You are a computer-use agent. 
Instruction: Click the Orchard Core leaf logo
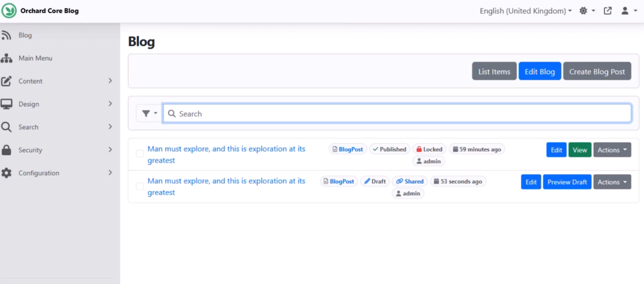(9, 11)
